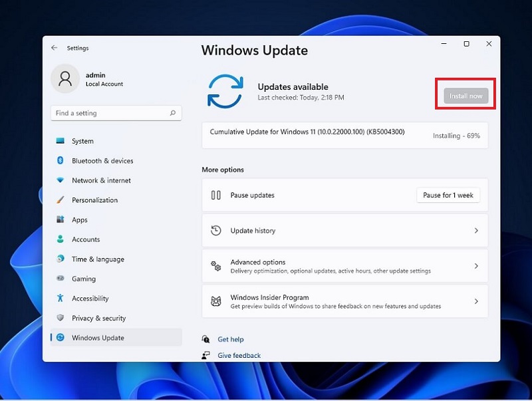The height and width of the screenshot is (401, 532).
Task: Select the Apps category
Action: (116, 219)
